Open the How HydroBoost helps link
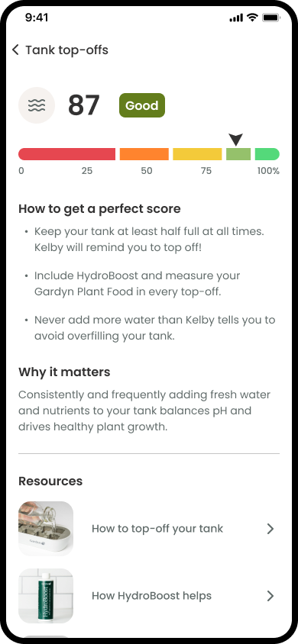The image size is (298, 644). pos(151,596)
